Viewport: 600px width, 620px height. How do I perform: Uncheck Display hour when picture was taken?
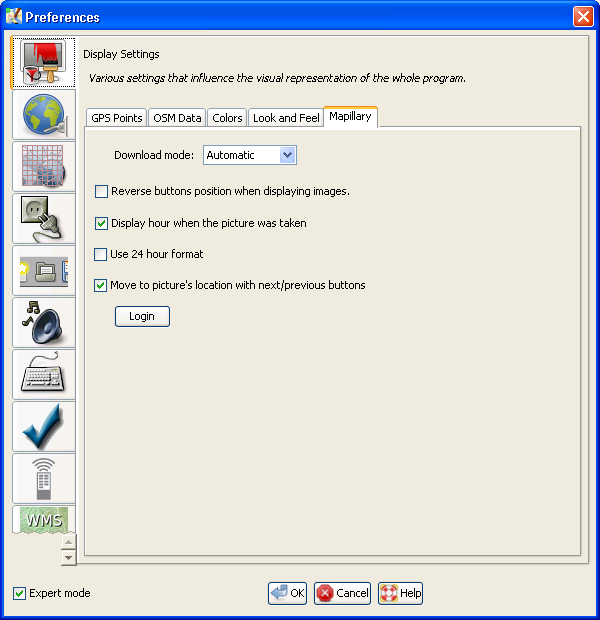(x=101, y=224)
